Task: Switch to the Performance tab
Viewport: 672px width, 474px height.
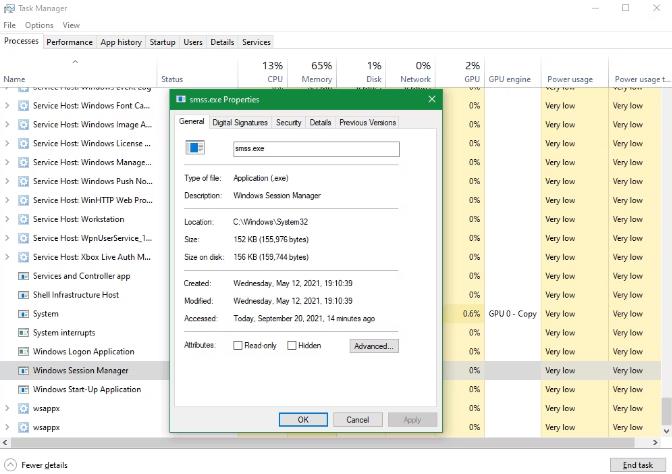Action: pyautogui.click(x=69, y=42)
